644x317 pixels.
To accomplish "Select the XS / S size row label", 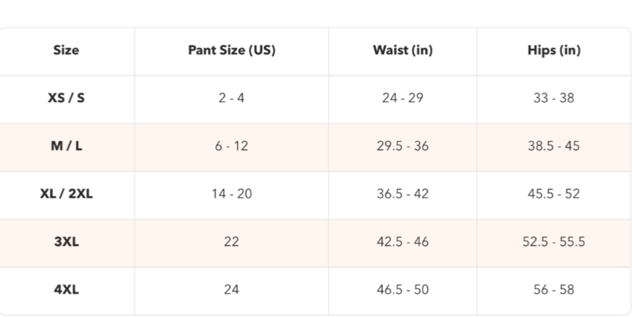I will (66, 98).
